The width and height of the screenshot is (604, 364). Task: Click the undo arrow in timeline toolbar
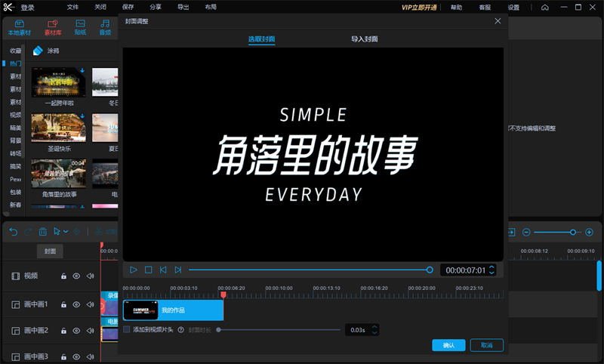pos(14,231)
